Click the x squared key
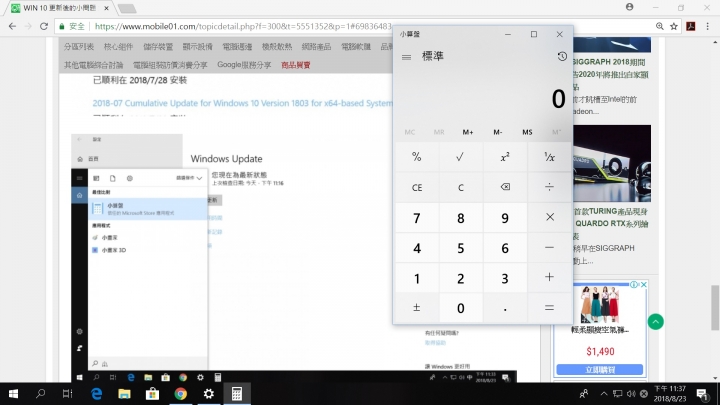720x405 pixels. tap(505, 157)
